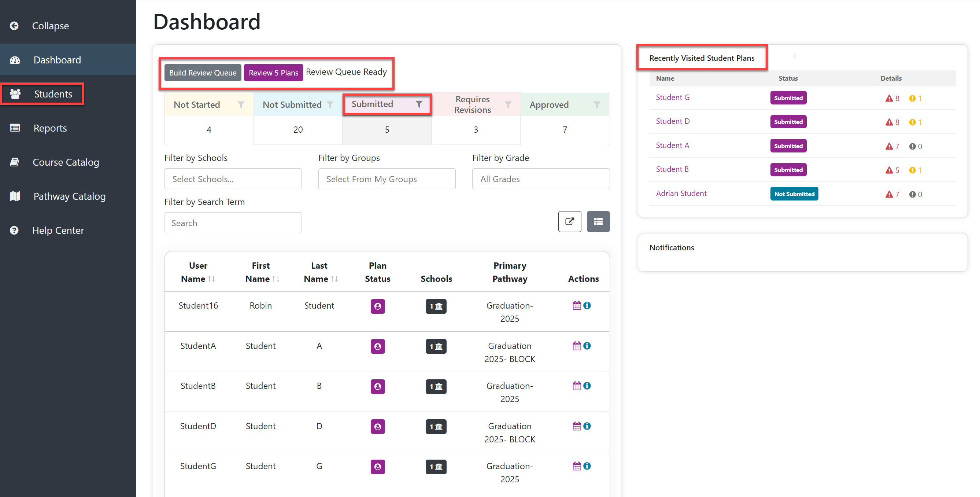Image resolution: width=980 pixels, height=497 pixels.
Task: Switch to list view layout icon
Action: 598,221
